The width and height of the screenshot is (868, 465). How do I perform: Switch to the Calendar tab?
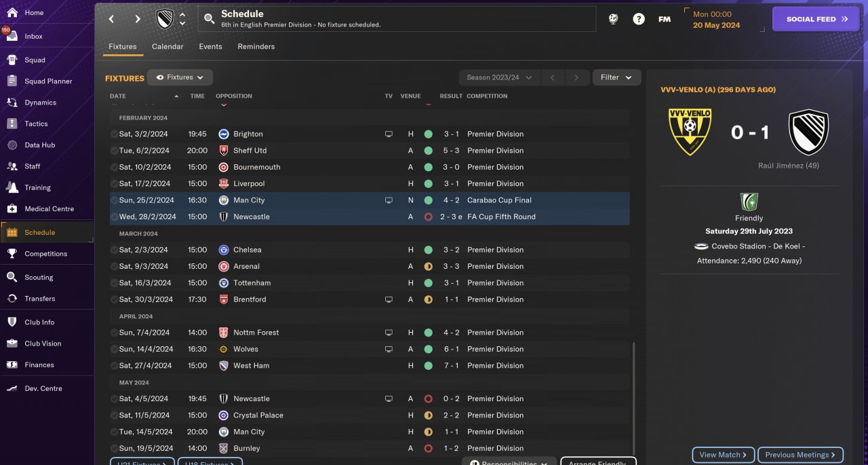coord(167,47)
